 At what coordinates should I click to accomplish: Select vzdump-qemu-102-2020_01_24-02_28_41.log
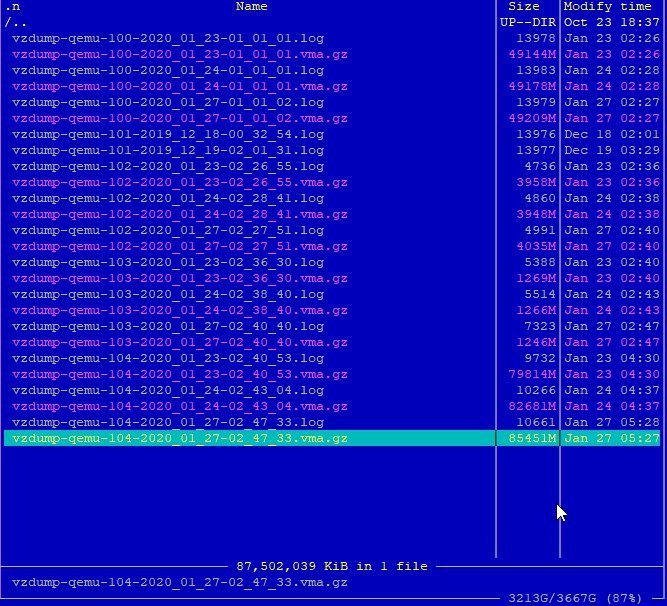click(168, 199)
